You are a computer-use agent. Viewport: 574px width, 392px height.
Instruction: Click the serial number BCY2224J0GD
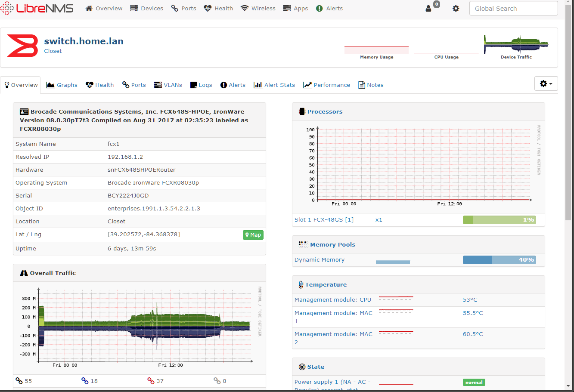point(128,195)
